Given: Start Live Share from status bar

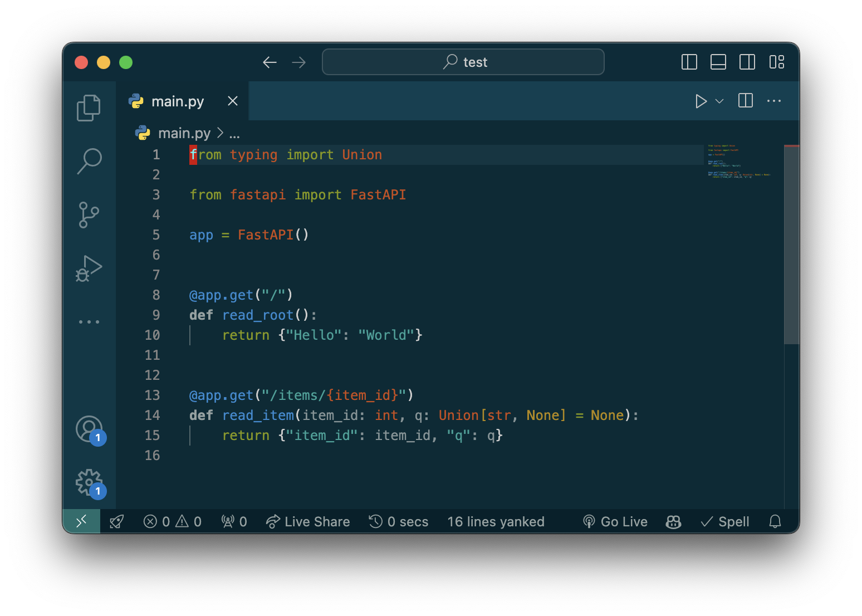Looking at the screenshot, I should pyautogui.click(x=308, y=522).
